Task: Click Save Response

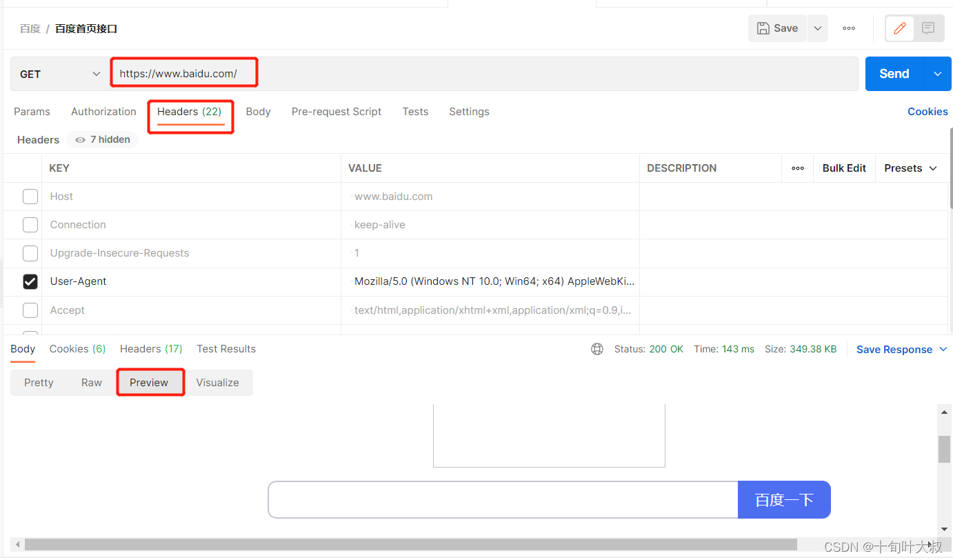Action: (x=894, y=350)
